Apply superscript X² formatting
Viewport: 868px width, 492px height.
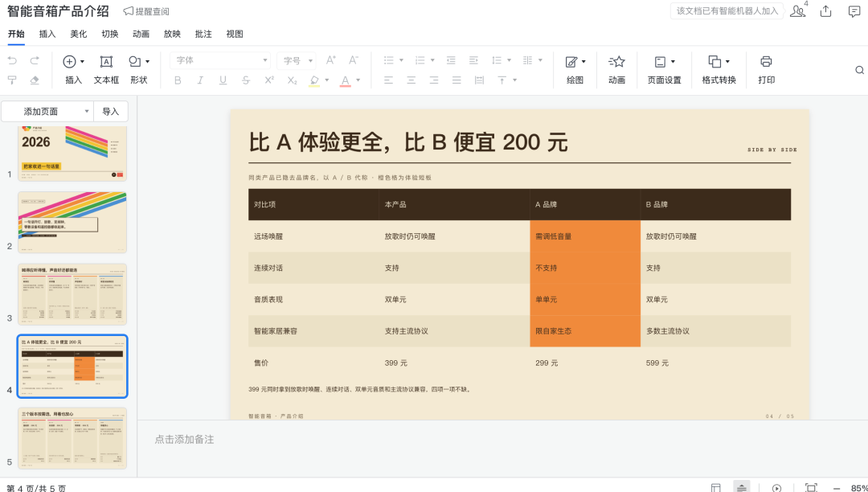269,80
